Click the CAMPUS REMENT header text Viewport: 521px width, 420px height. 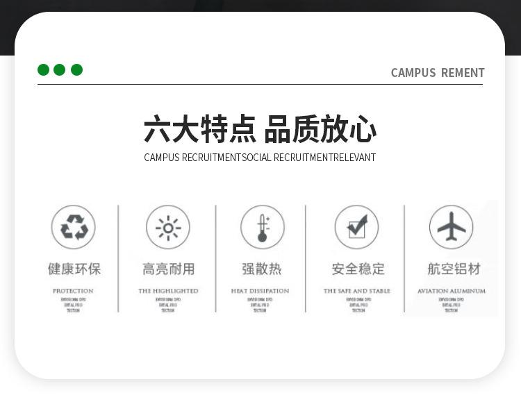point(437,73)
